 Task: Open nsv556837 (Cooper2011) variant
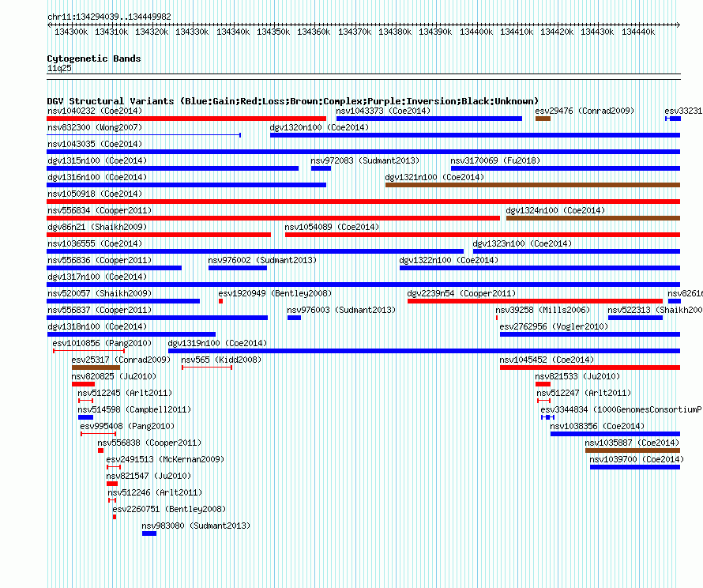tap(157, 318)
